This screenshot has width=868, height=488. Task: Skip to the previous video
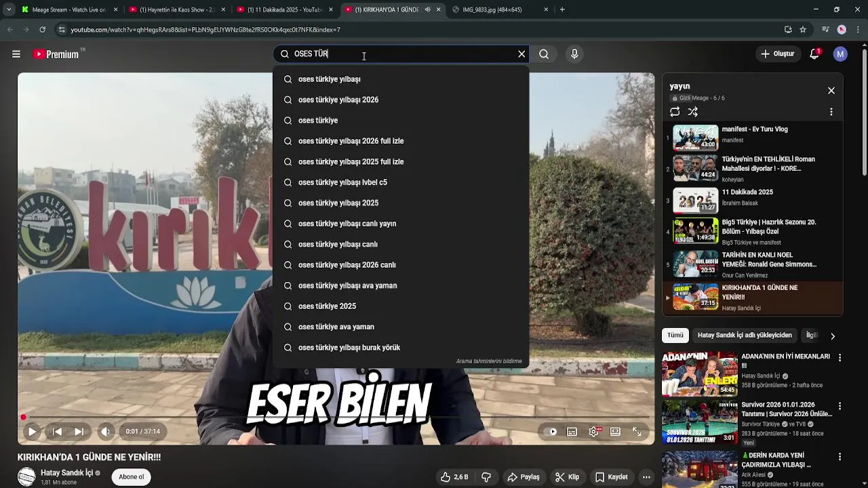(x=58, y=432)
